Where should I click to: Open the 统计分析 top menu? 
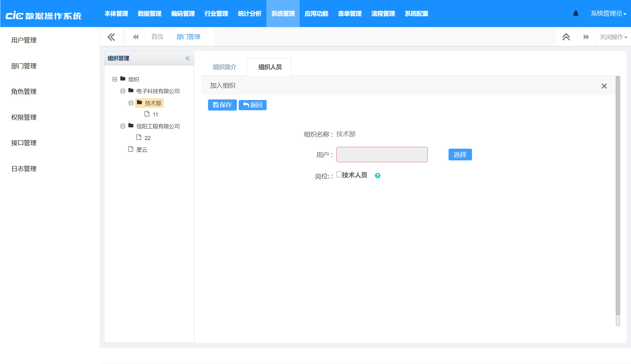click(250, 14)
